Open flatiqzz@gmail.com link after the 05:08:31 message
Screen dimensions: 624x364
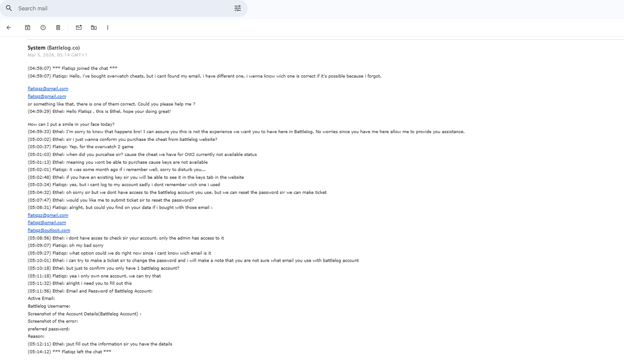pos(48,215)
